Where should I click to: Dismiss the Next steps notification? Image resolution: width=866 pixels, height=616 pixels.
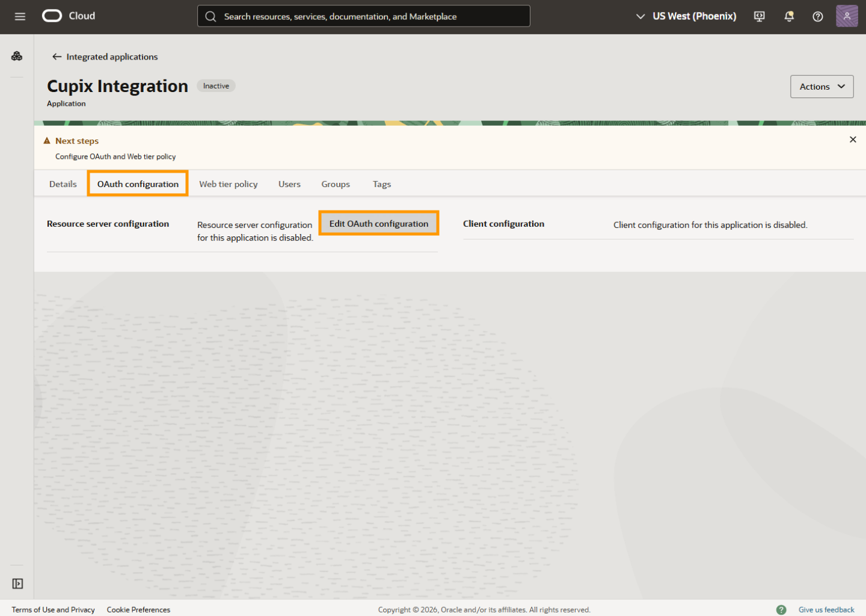[853, 140]
